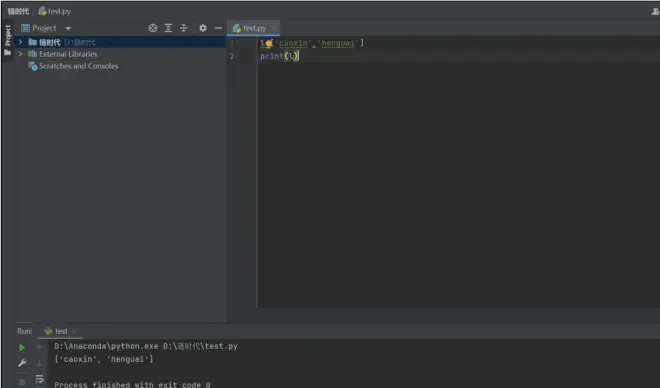This screenshot has width=660, height=388.
Task: Click the folder icon below the Project side tab
Action: [7, 53]
